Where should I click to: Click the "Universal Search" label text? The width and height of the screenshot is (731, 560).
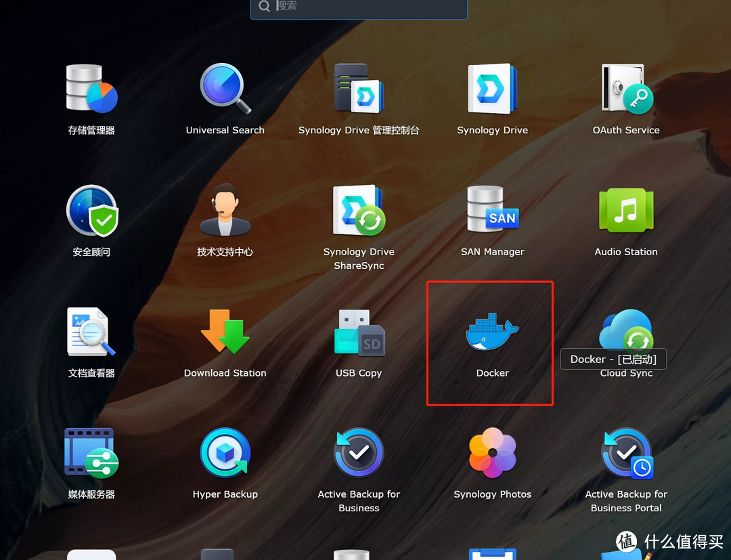click(x=225, y=130)
